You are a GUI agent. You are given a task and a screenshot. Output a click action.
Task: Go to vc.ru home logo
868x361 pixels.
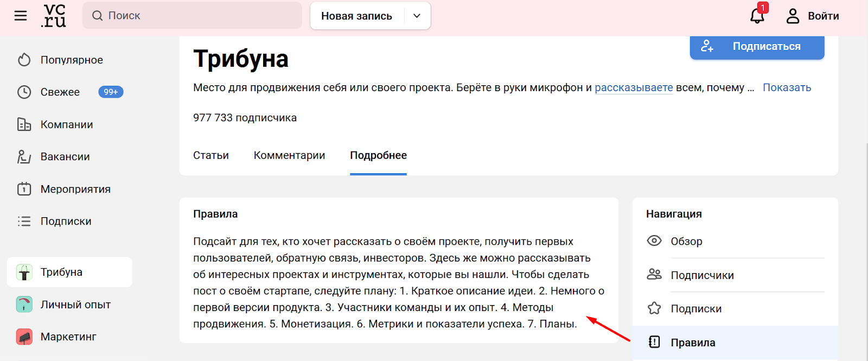click(x=53, y=16)
